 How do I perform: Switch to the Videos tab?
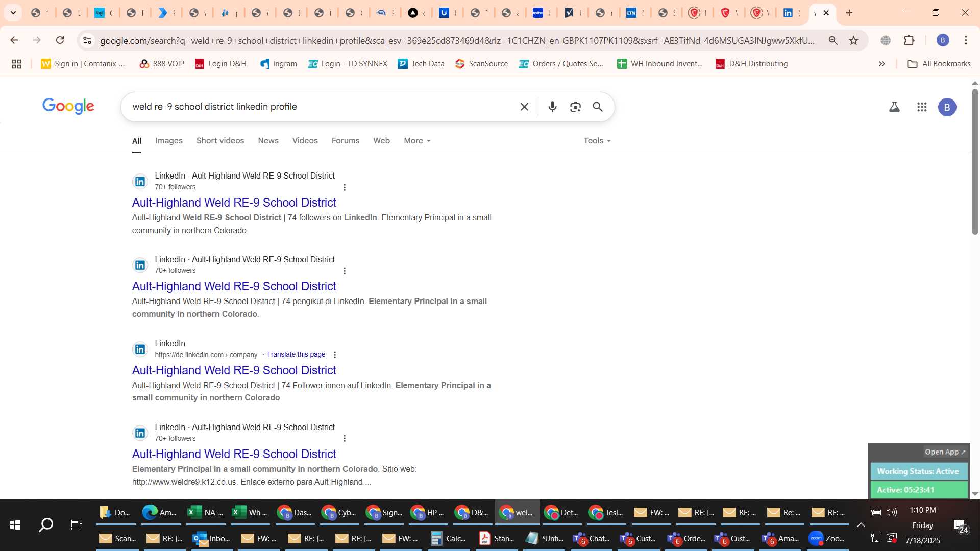tap(305, 141)
